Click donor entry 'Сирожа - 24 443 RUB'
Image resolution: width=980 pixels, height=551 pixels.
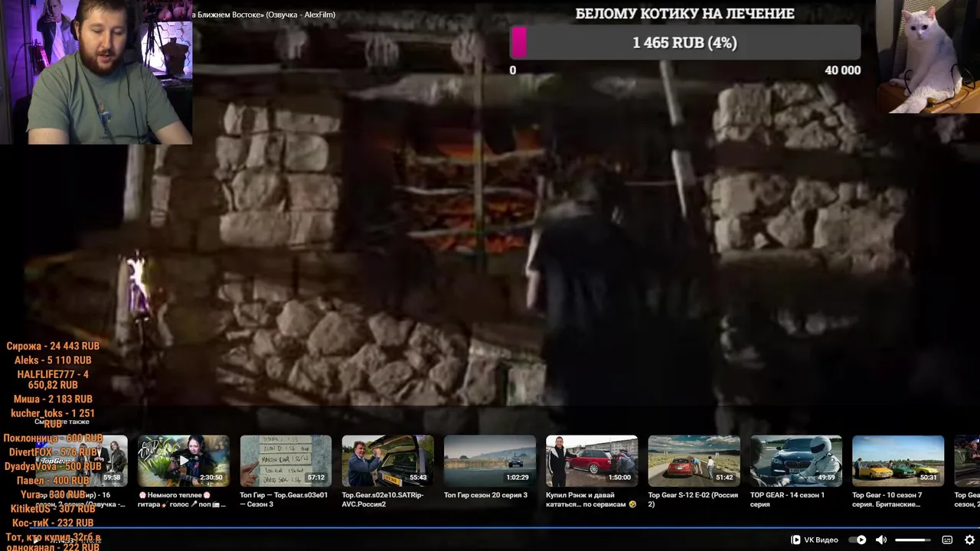click(x=53, y=346)
